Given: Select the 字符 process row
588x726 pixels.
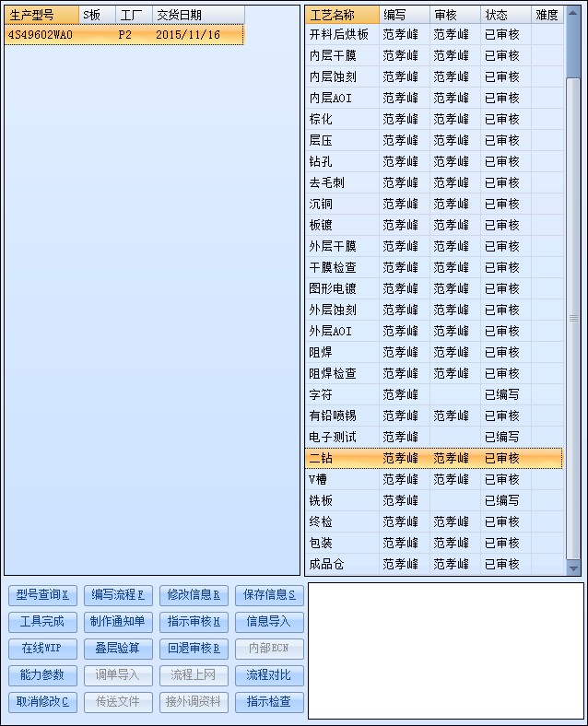Looking at the screenshot, I should pyautogui.click(x=434, y=394).
